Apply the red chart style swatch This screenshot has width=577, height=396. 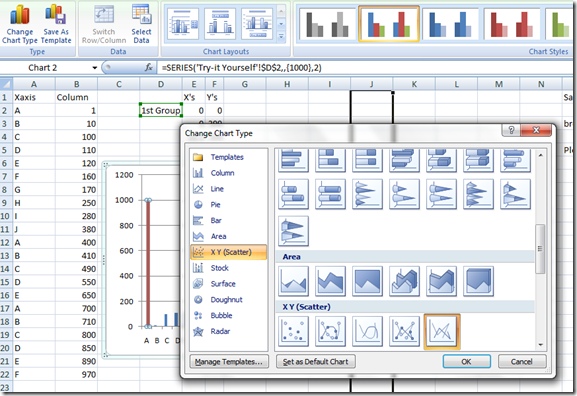(x=511, y=24)
